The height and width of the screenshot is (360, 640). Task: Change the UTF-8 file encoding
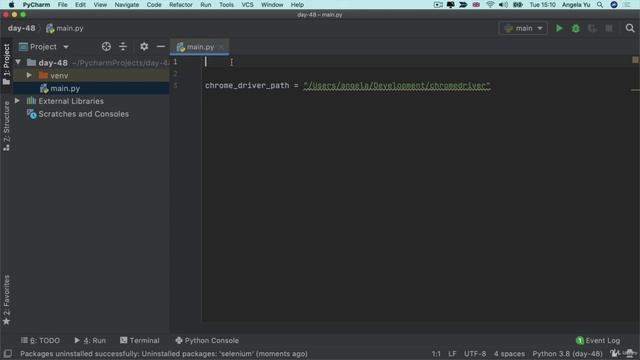pyautogui.click(x=475, y=353)
